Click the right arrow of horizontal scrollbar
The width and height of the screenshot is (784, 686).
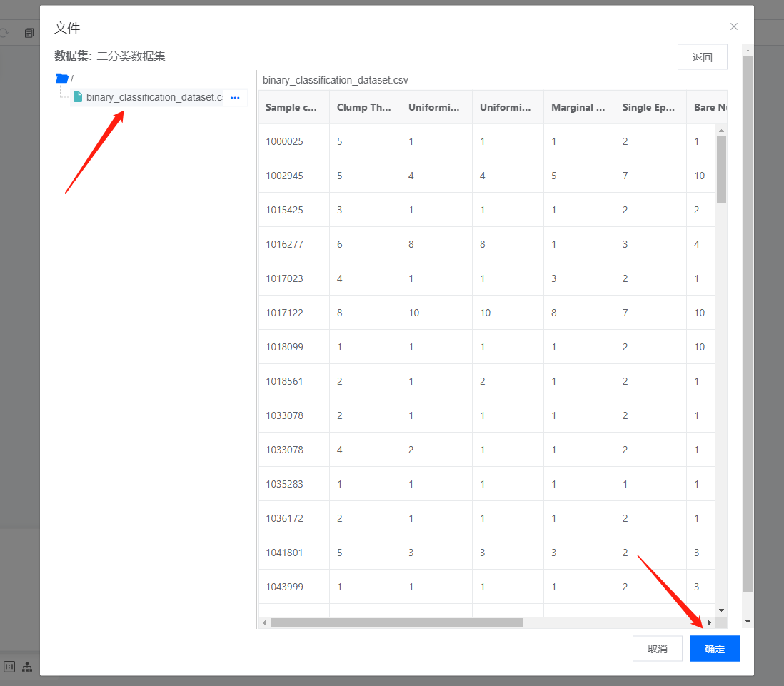(710, 622)
